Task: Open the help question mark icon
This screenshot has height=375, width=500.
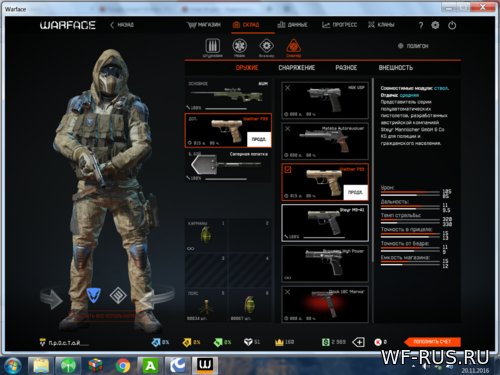Action: coord(421,25)
